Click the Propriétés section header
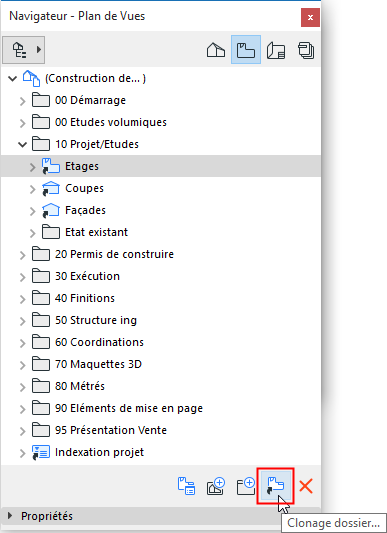 (161, 516)
